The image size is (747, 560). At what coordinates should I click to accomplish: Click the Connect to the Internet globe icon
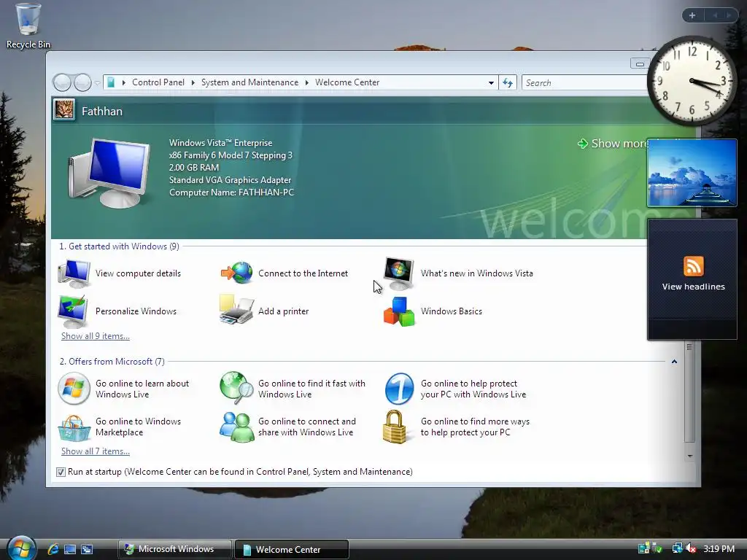click(x=236, y=273)
